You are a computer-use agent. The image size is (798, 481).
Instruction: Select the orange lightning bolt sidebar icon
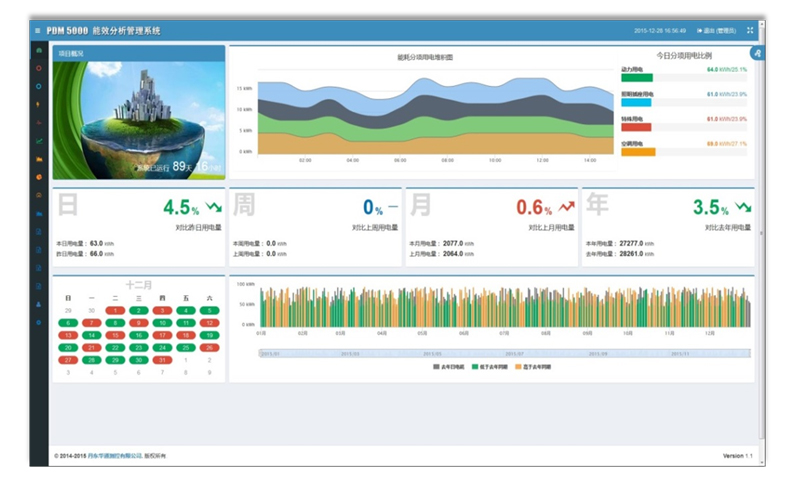coord(38,103)
